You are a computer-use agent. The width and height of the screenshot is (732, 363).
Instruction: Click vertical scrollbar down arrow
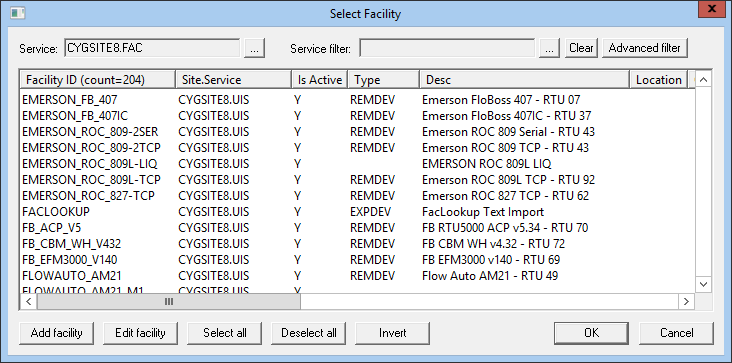tap(704, 284)
